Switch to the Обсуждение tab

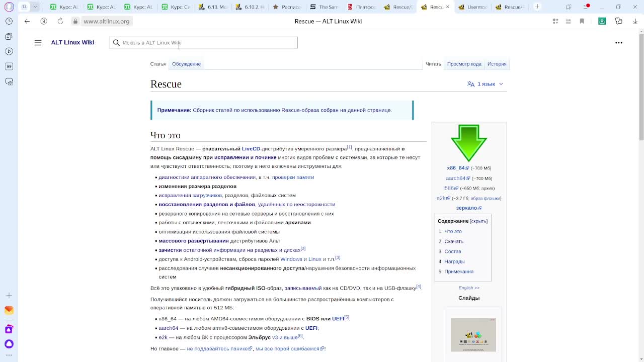(186, 64)
